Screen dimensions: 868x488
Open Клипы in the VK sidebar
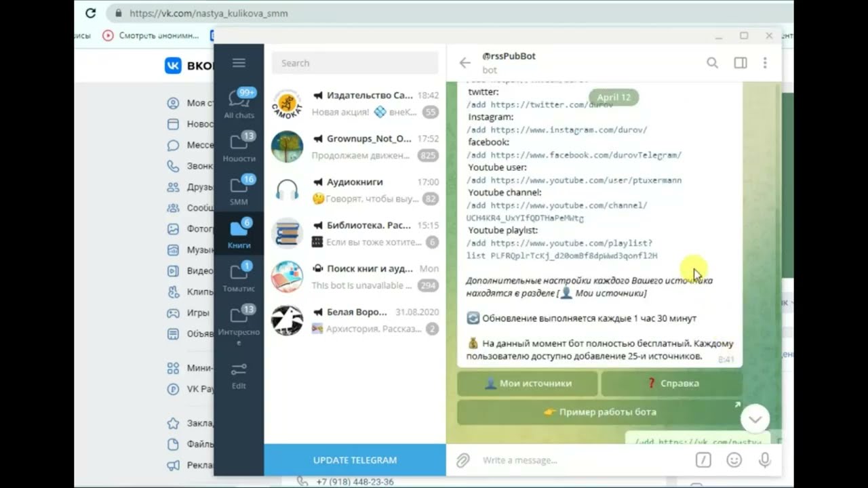point(191,292)
